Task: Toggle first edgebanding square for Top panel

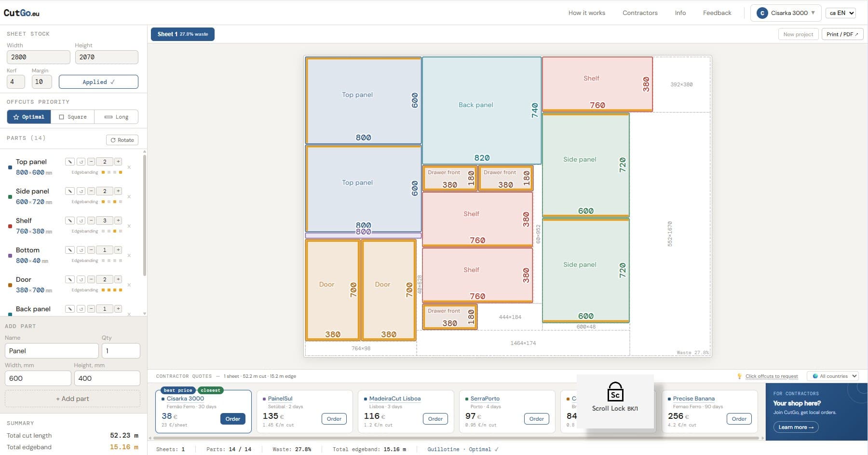Action: tap(103, 172)
